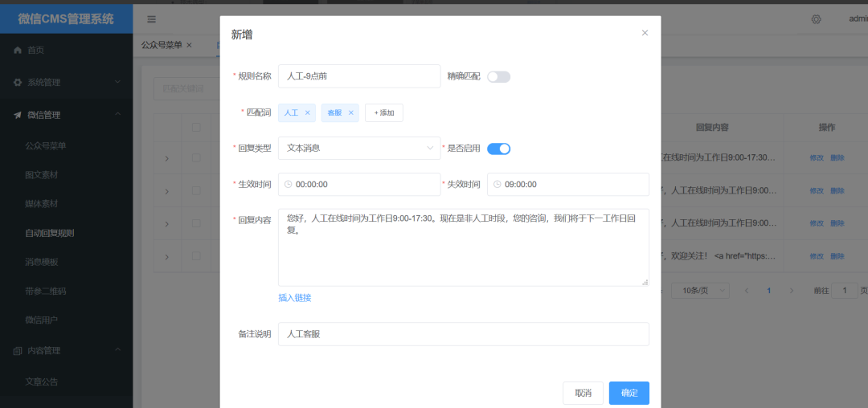Open the 10条/页 page size dropdown
Viewport: 868px width, 408px height.
700,290
